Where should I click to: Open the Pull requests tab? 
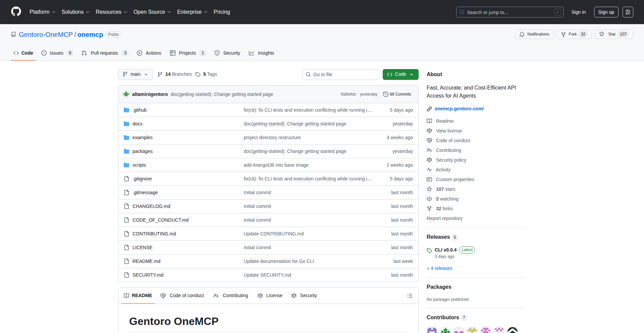click(105, 53)
